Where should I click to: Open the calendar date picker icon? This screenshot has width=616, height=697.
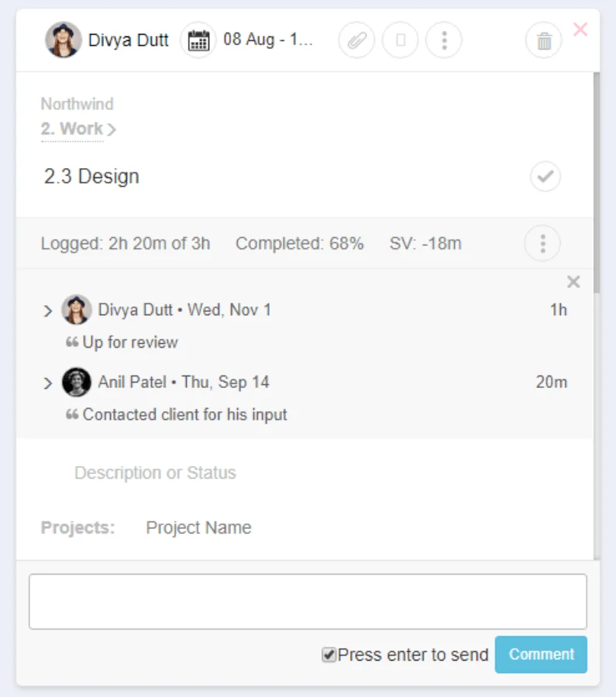(x=198, y=39)
